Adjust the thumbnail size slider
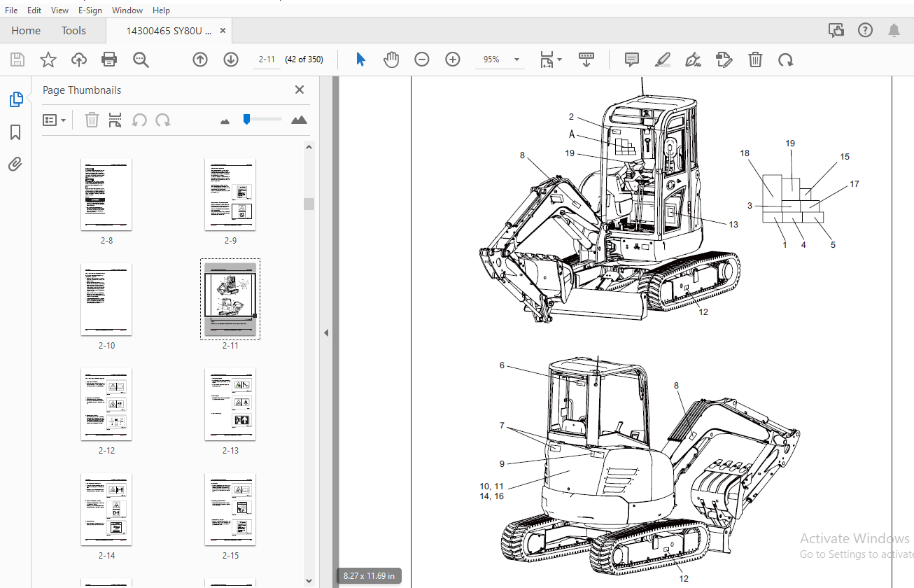The height and width of the screenshot is (588, 914). coord(246,119)
